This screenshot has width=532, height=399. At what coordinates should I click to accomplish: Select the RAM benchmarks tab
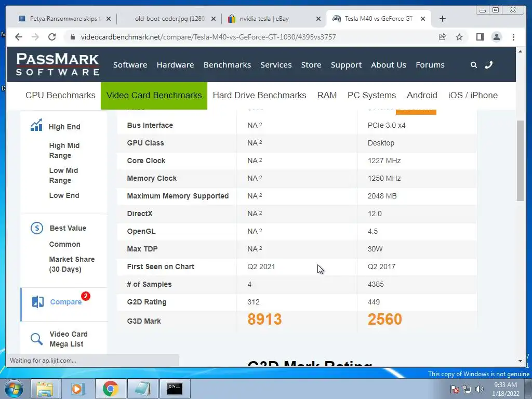click(x=327, y=96)
